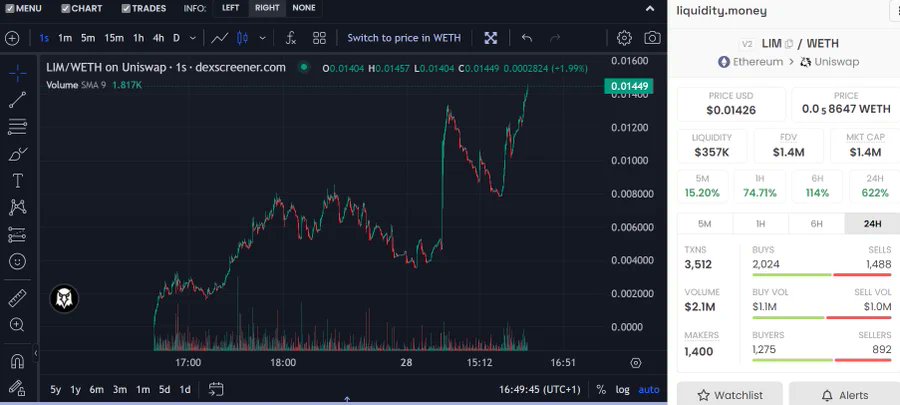Select the patterns tool

[x=17, y=208]
